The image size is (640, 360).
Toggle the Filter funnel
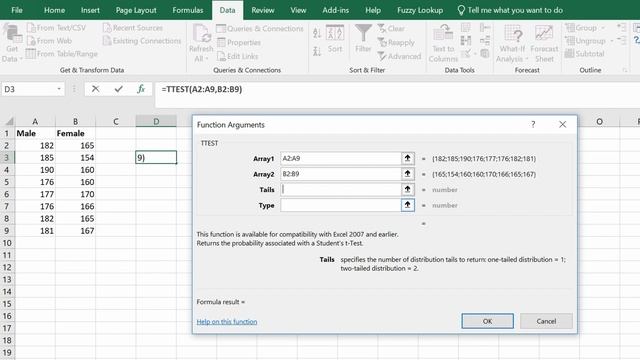(x=363, y=39)
